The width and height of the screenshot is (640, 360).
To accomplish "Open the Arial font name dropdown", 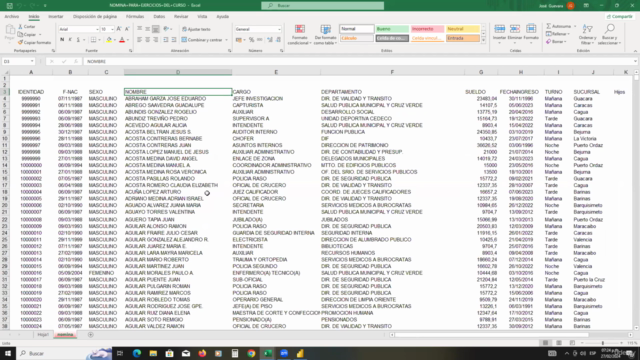I will pos(97,29).
